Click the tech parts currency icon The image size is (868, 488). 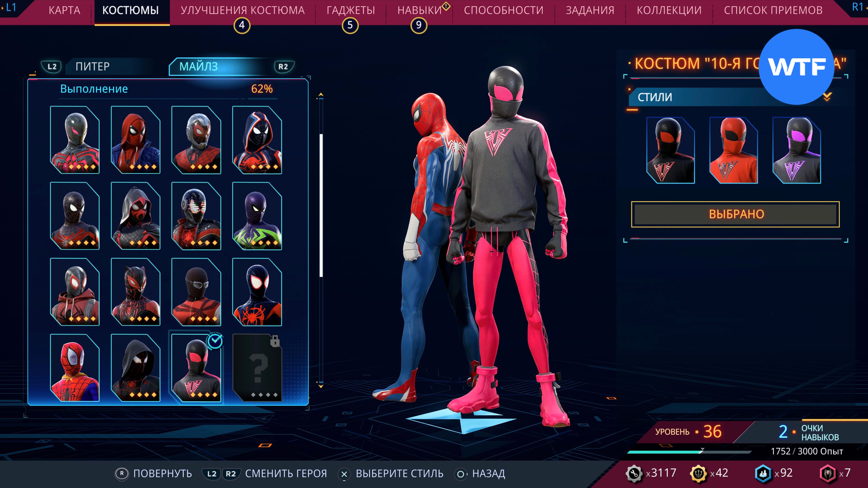click(634, 473)
